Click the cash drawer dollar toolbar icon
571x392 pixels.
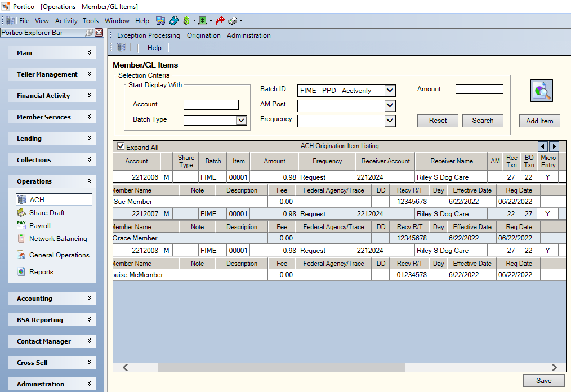203,21
